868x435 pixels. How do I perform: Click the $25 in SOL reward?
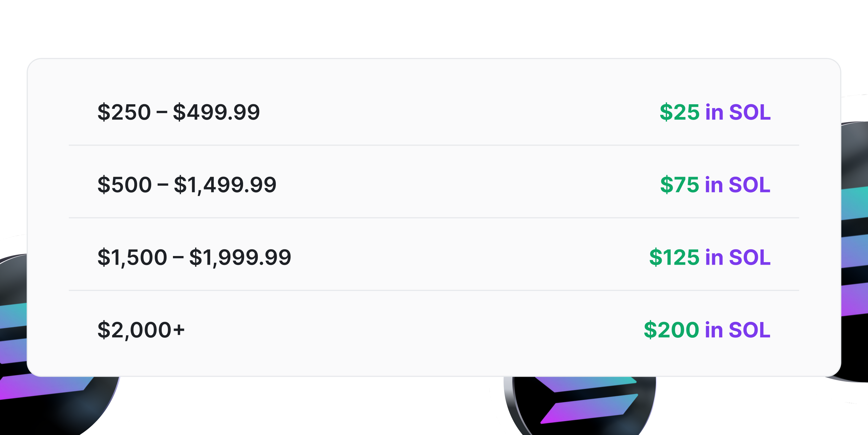tap(715, 112)
